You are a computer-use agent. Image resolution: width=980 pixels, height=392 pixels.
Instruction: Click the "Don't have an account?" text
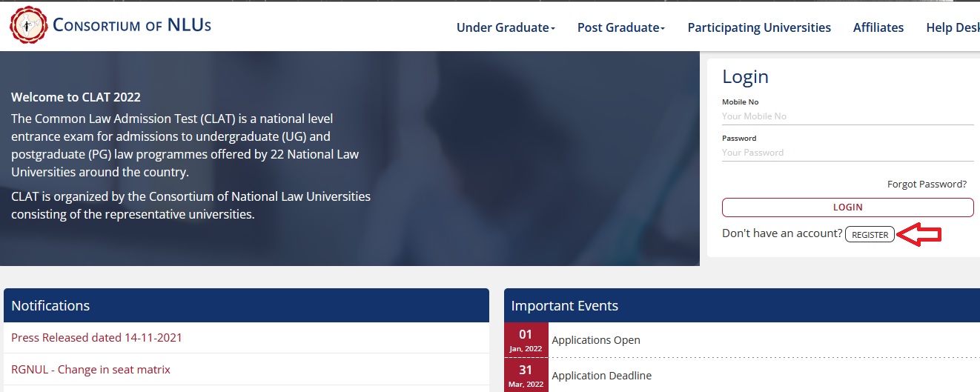coord(782,233)
